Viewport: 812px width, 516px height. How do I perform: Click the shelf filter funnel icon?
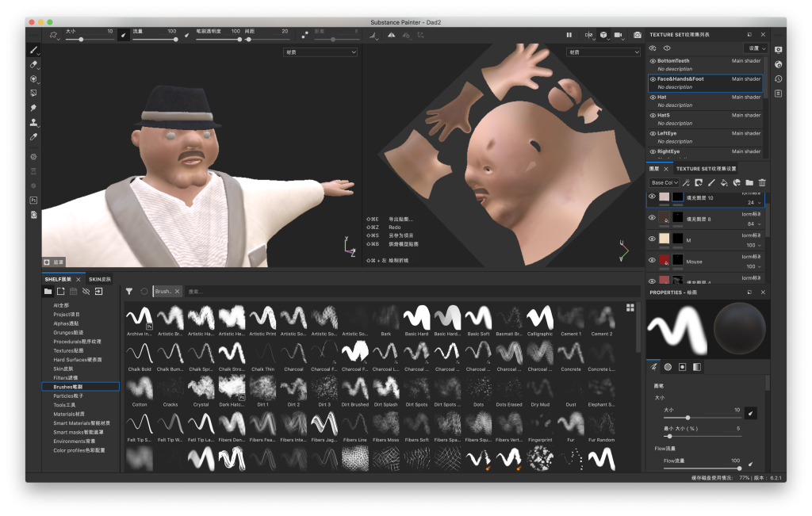[x=129, y=292]
